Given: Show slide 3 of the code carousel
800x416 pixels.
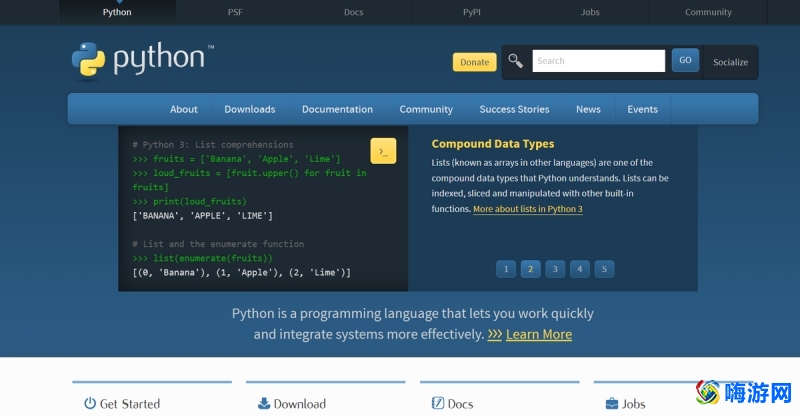Looking at the screenshot, I should coord(555,269).
